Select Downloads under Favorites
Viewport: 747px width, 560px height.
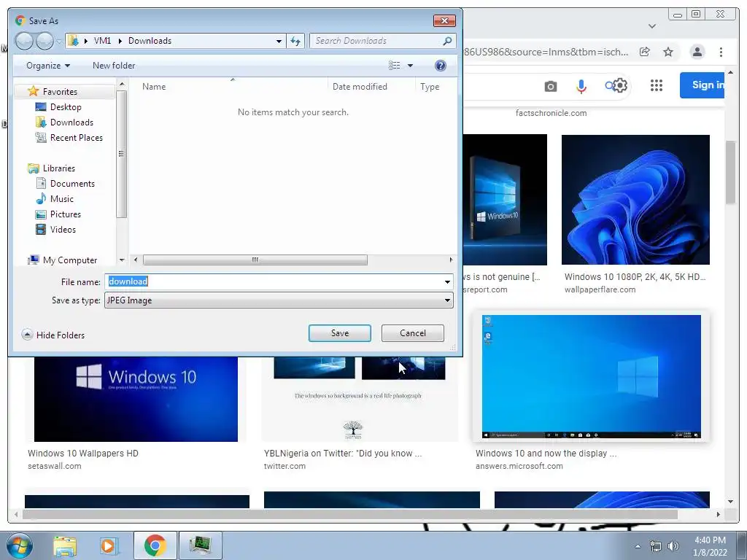point(71,122)
